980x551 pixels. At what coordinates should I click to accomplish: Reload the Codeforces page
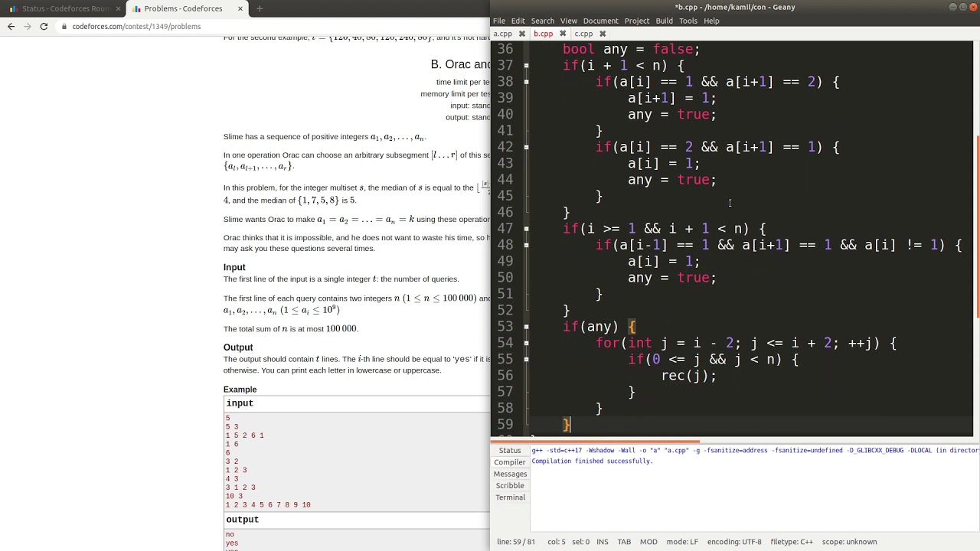point(44,26)
